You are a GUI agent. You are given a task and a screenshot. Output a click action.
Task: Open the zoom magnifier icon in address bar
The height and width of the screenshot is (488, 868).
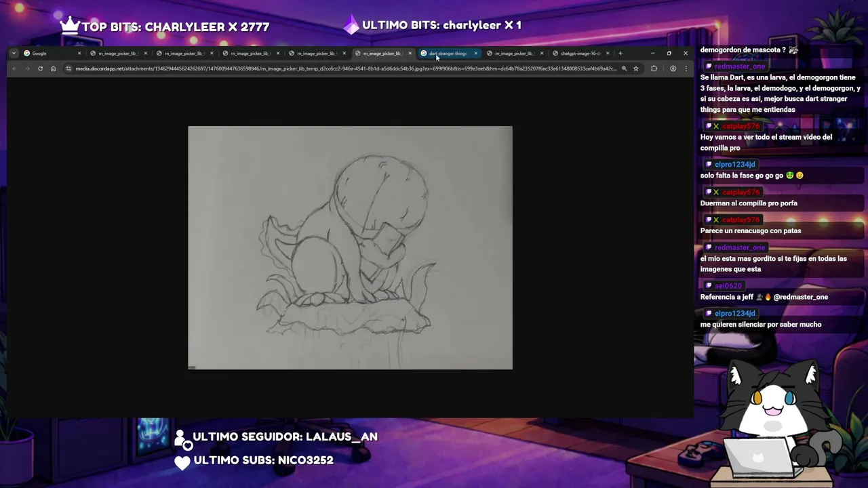tap(624, 68)
